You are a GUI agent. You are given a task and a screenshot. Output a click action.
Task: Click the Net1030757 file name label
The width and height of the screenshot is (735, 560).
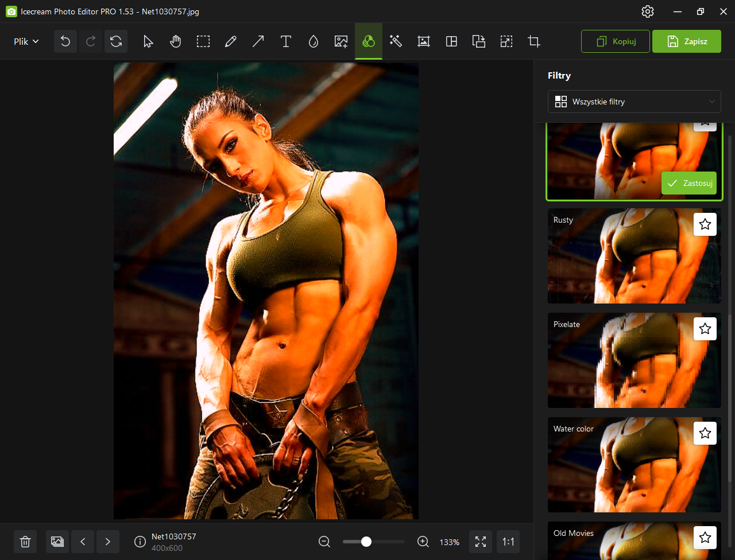coord(174,536)
